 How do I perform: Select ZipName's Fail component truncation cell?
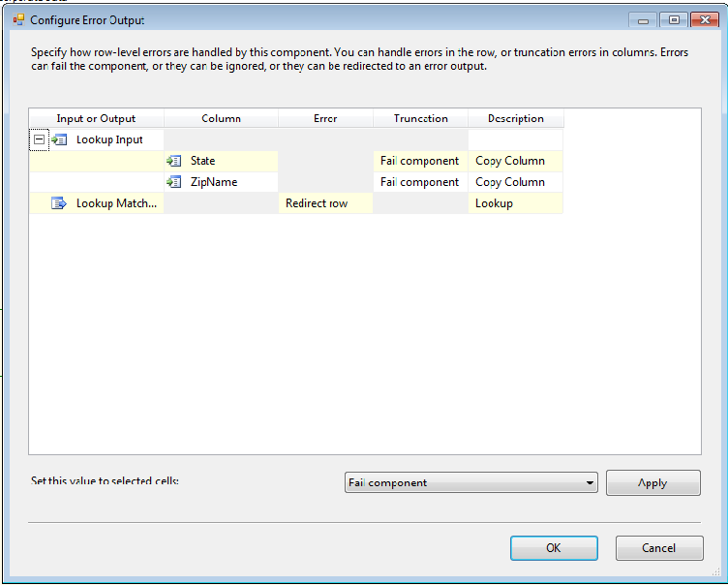421,182
